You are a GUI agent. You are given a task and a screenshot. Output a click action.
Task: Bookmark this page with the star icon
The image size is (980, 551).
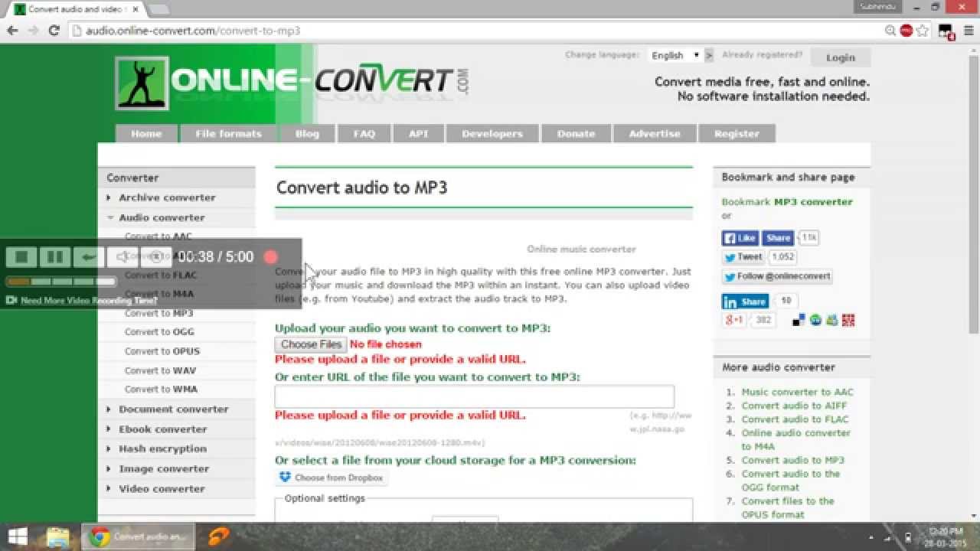coord(923,31)
